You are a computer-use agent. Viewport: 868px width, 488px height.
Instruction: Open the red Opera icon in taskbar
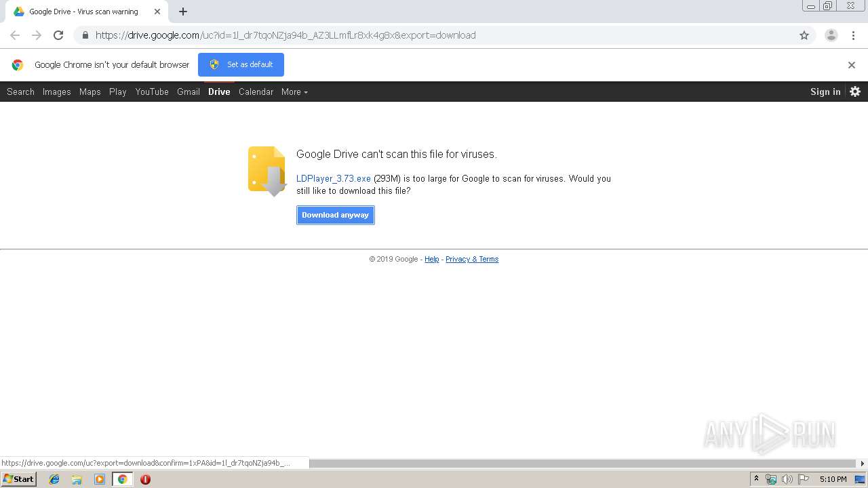click(145, 479)
